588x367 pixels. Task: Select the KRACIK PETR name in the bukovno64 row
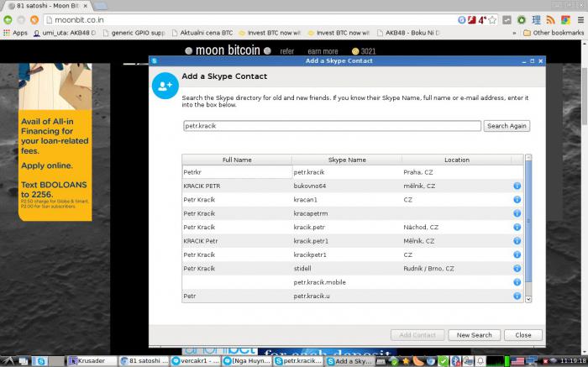(x=202, y=186)
